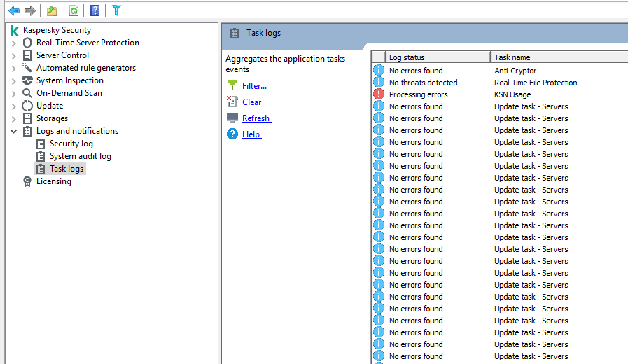
Task: Select the Storages tree item
Action: (x=52, y=118)
